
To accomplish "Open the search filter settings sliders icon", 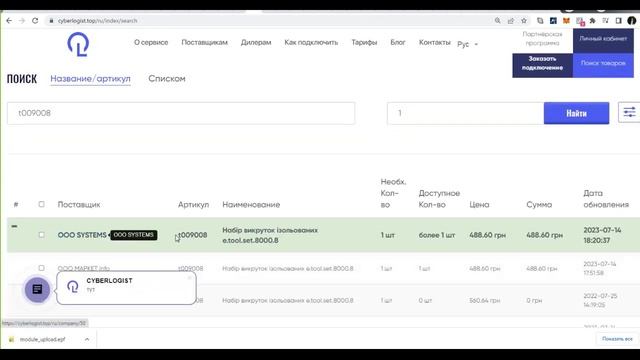I will pos(629,112).
